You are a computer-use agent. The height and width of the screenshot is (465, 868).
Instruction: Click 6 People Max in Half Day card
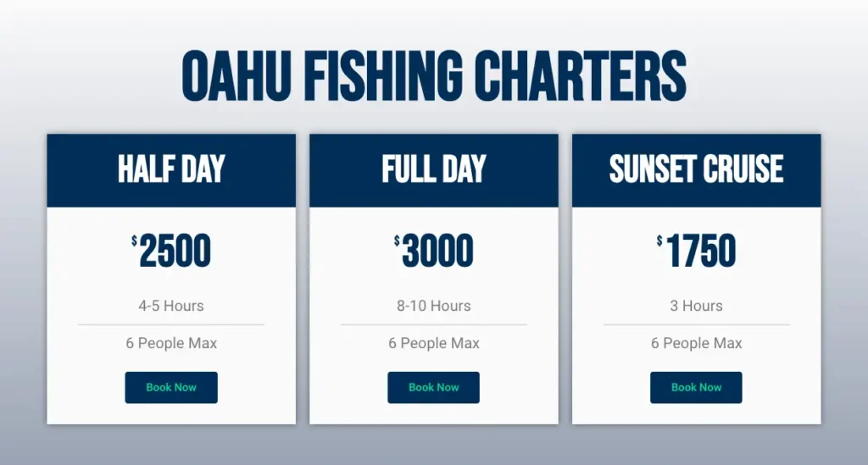[171, 343]
